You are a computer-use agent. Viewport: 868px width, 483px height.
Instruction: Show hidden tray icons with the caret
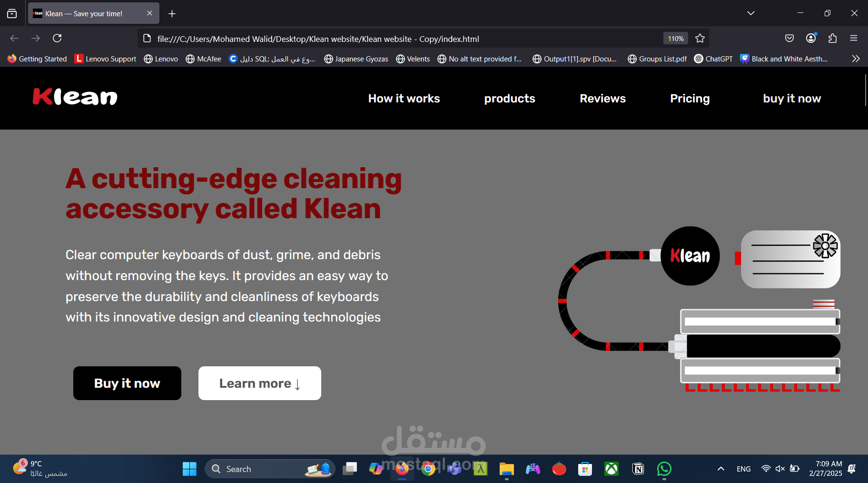click(x=721, y=469)
